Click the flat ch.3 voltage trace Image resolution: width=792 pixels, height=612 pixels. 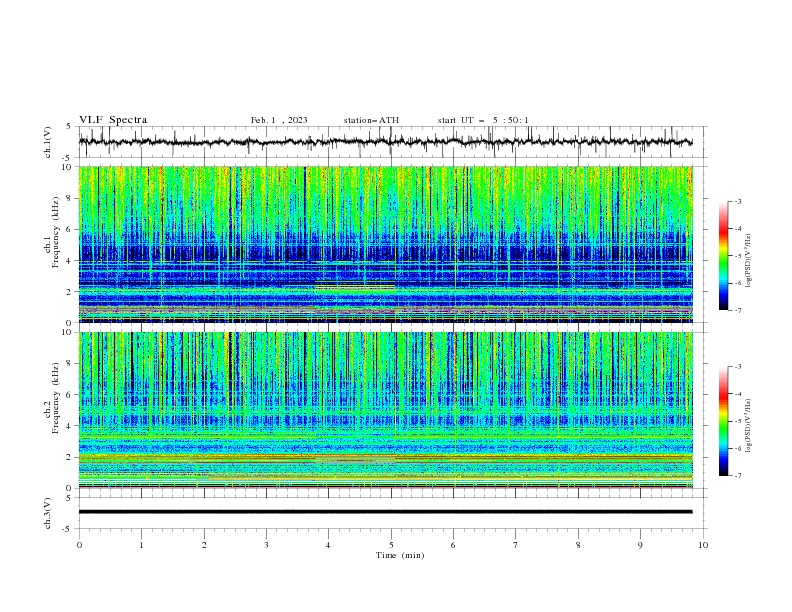coord(385,512)
